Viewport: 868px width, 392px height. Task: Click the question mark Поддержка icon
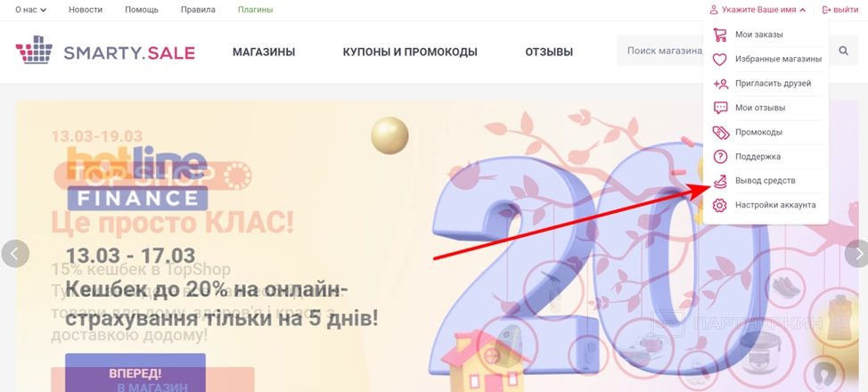coord(720,157)
